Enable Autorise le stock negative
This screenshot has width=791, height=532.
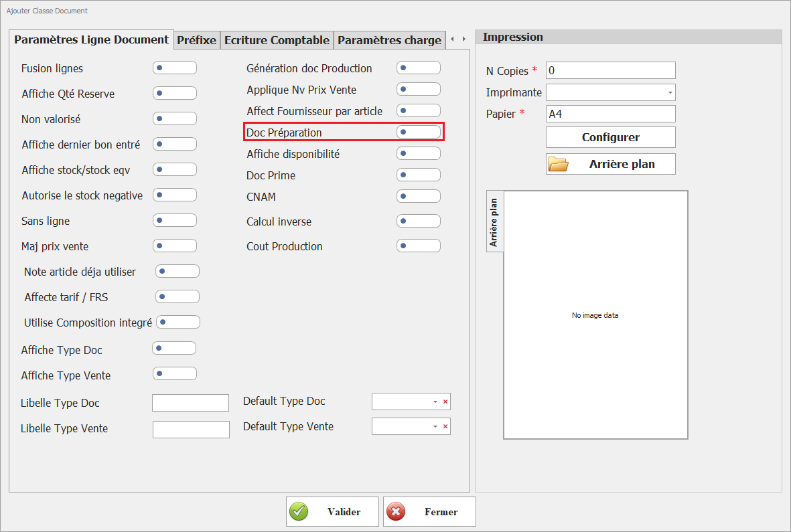[x=175, y=195]
